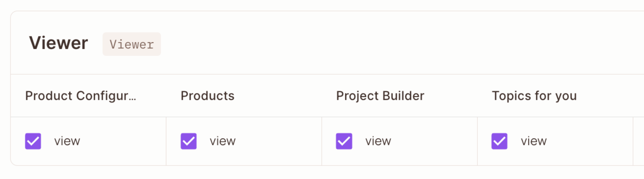Uncheck the view checkbox under Product Configur…
Screen dimensions: 644x179
(33, 141)
